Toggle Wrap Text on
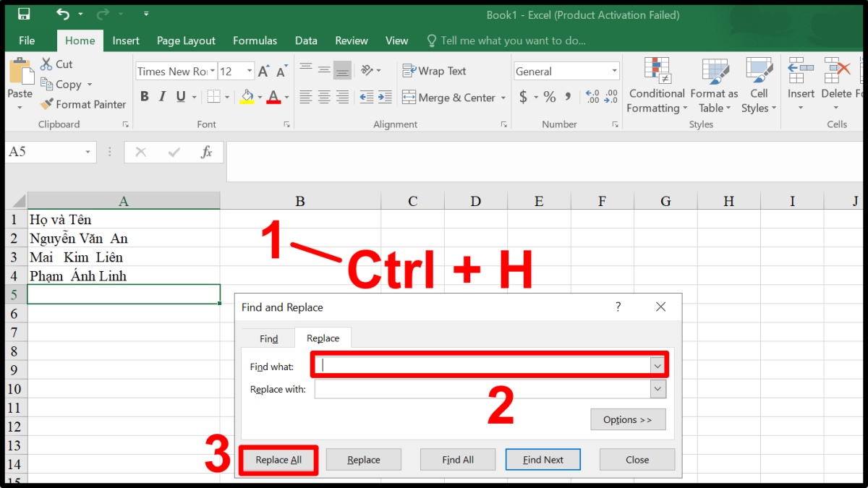 (434, 71)
